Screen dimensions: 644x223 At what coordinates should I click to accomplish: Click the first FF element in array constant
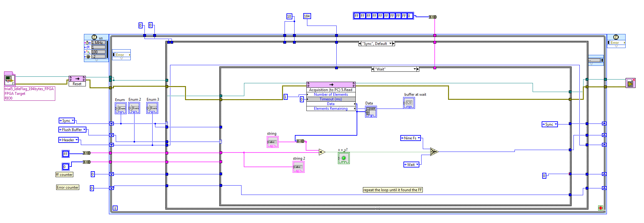357,16
